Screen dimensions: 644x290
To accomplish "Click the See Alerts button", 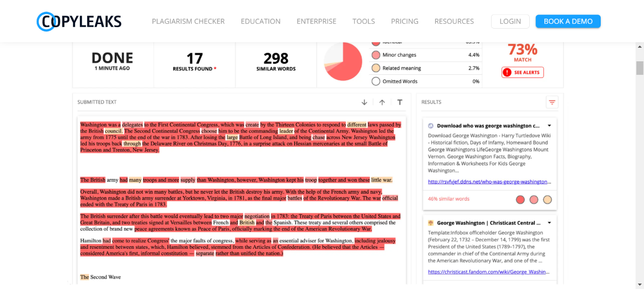I will (523, 72).
